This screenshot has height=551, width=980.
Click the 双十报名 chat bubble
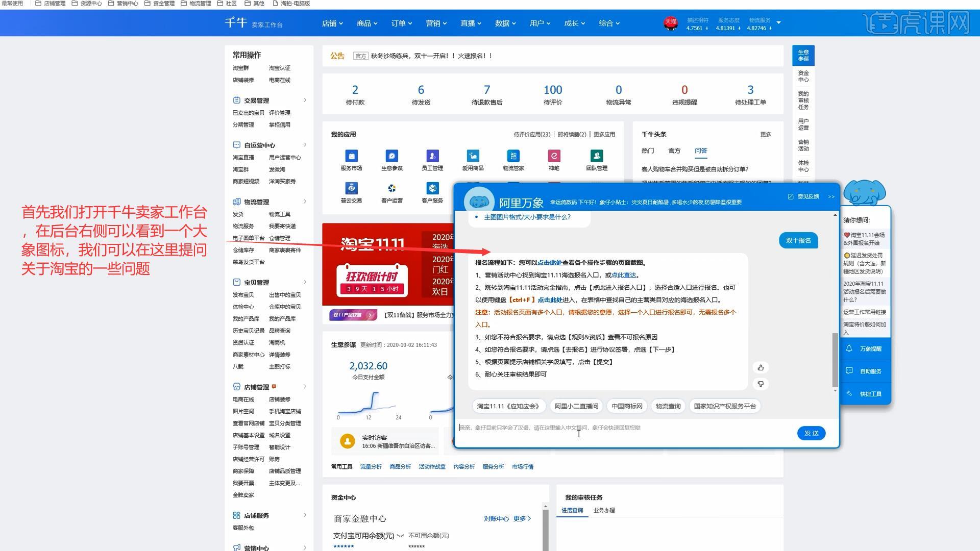[x=798, y=240]
